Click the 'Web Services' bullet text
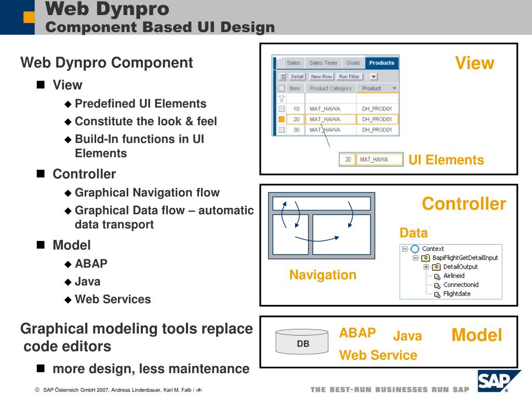 point(113,299)
